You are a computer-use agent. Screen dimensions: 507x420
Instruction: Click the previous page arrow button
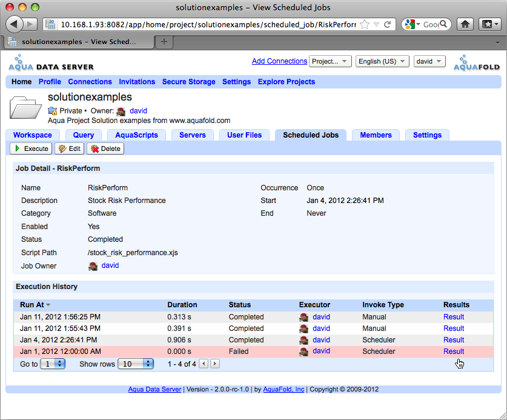(204, 364)
